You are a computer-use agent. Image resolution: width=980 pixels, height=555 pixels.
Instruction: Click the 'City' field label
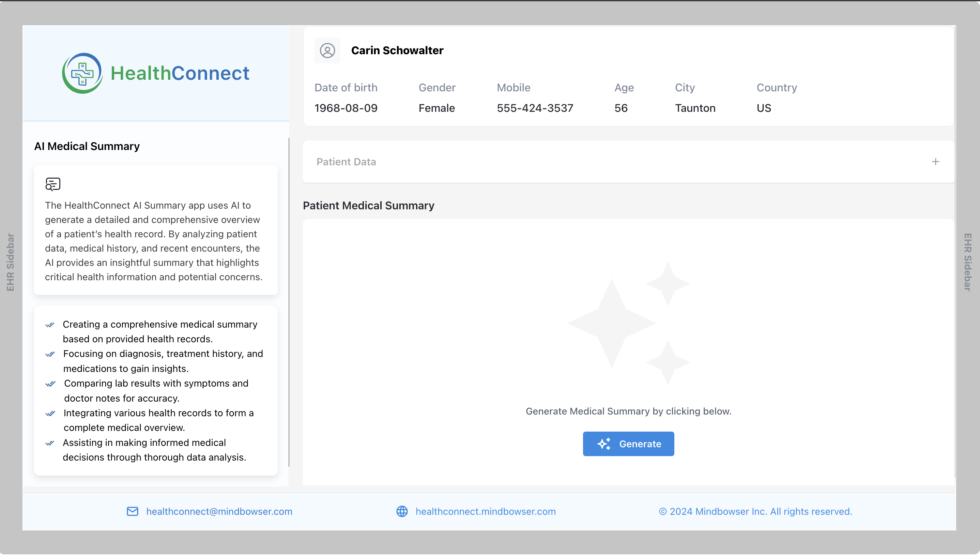[x=685, y=87]
